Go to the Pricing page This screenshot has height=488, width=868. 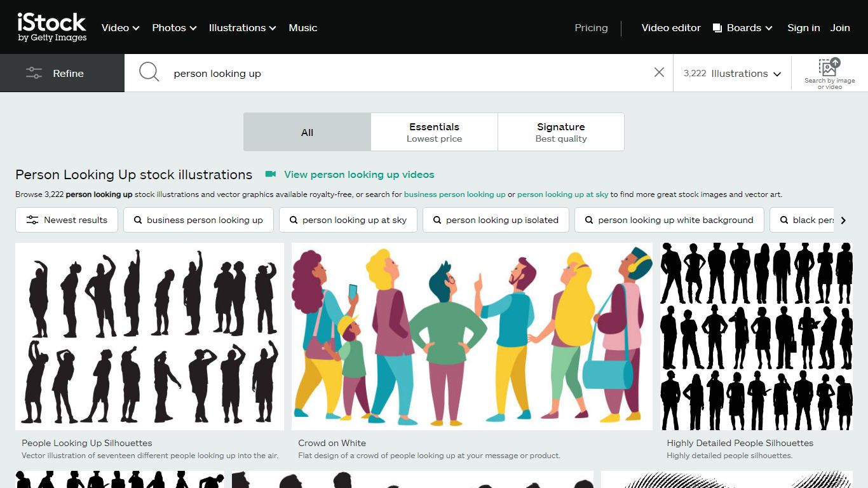coord(591,28)
